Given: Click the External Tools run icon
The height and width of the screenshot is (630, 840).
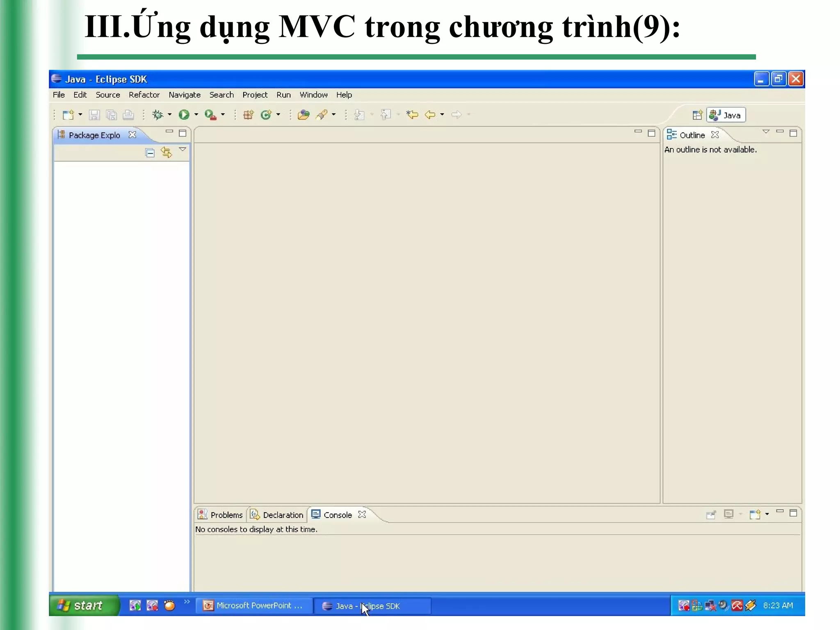Looking at the screenshot, I should point(210,115).
